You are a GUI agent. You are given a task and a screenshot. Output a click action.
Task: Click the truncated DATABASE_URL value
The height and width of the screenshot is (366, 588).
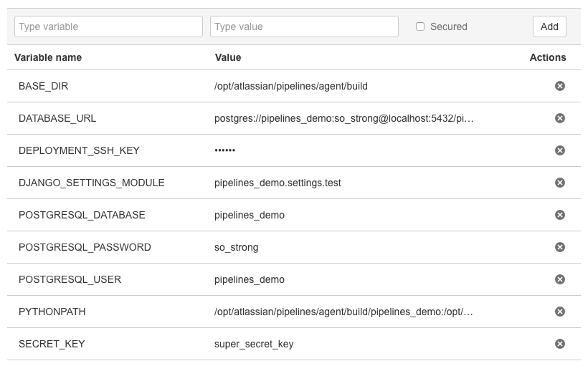tap(343, 118)
